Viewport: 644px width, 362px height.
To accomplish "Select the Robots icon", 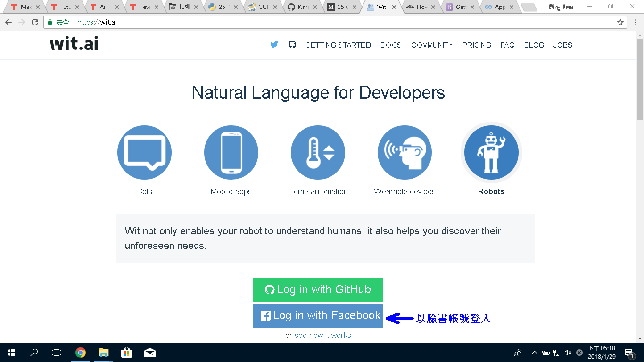I will click(491, 153).
